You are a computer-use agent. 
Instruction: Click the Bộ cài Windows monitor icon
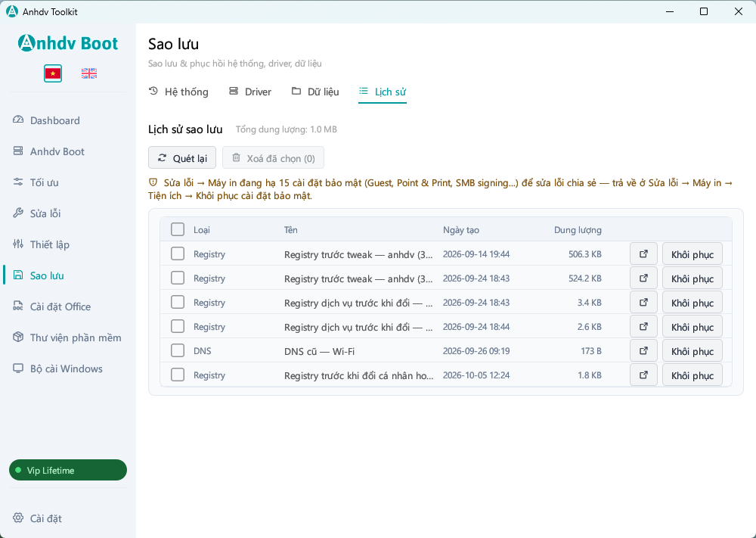(x=18, y=369)
